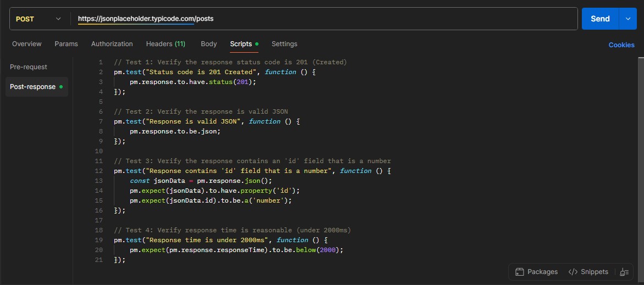Click the beautify script broom icon
The image size is (644, 285).
[x=624, y=272]
